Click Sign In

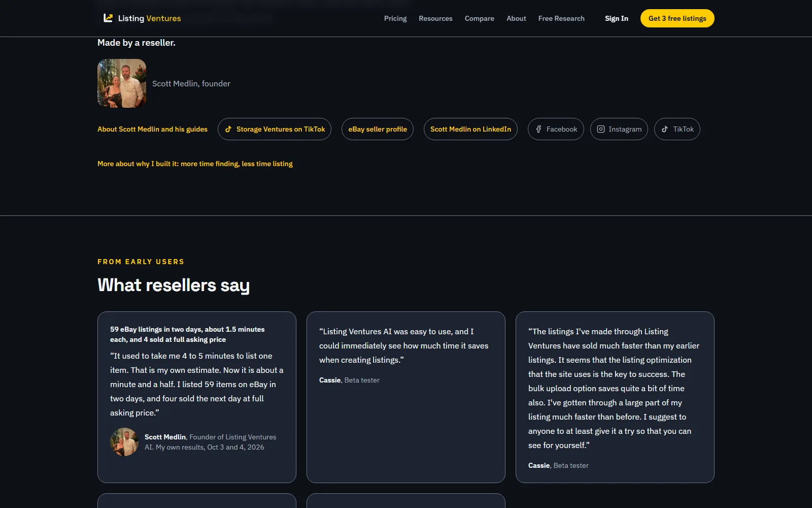617,18
